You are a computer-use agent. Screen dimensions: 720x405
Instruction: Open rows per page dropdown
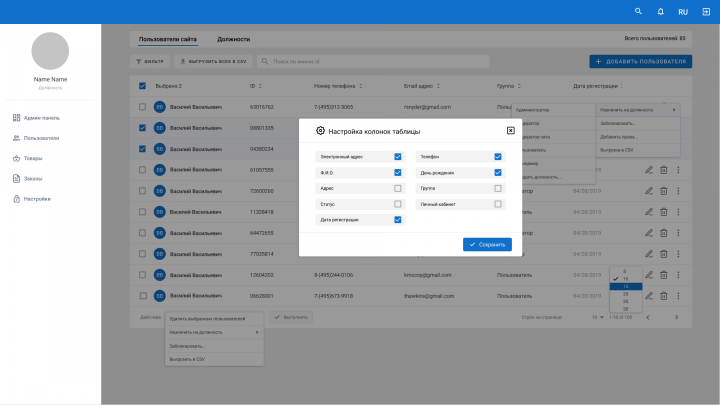[x=597, y=317]
